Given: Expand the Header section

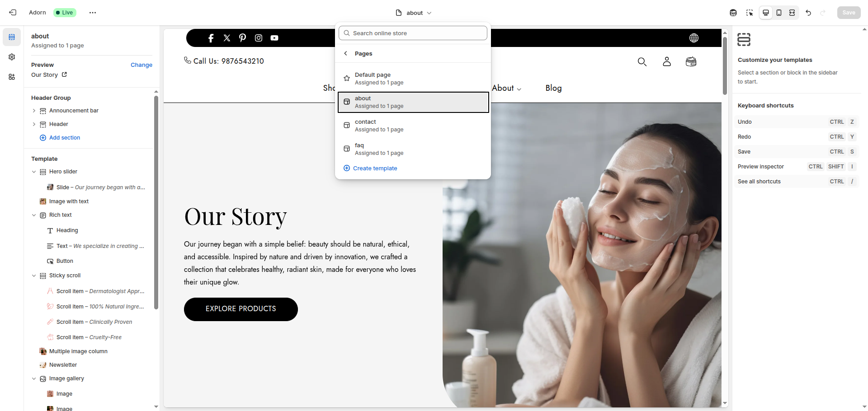Looking at the screenshot, I should tap(34, 124).
